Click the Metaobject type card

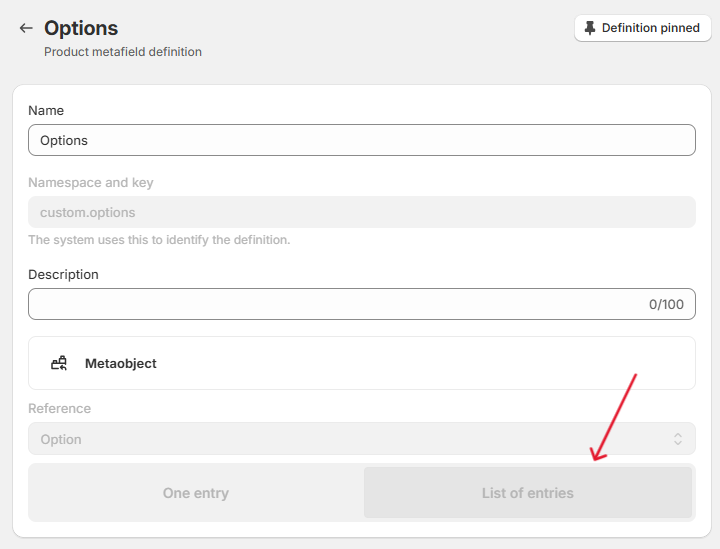click(362, 363)
